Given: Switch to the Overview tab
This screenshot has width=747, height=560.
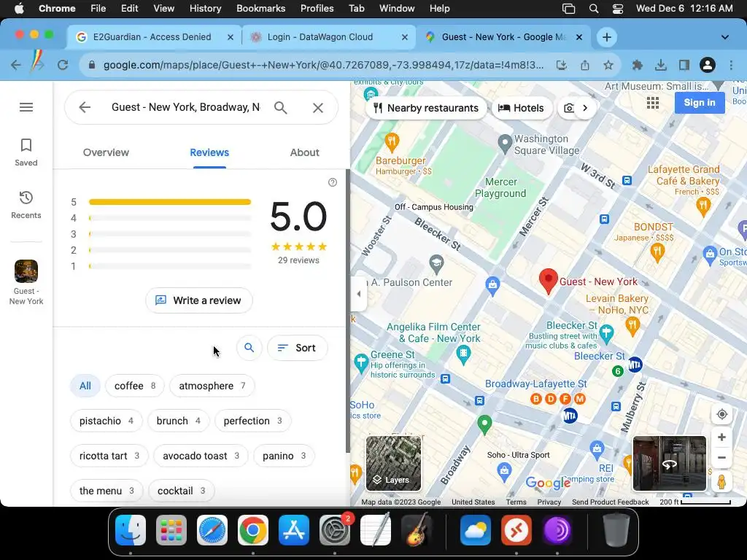Looking at the screenshot, I should [106, 152].
